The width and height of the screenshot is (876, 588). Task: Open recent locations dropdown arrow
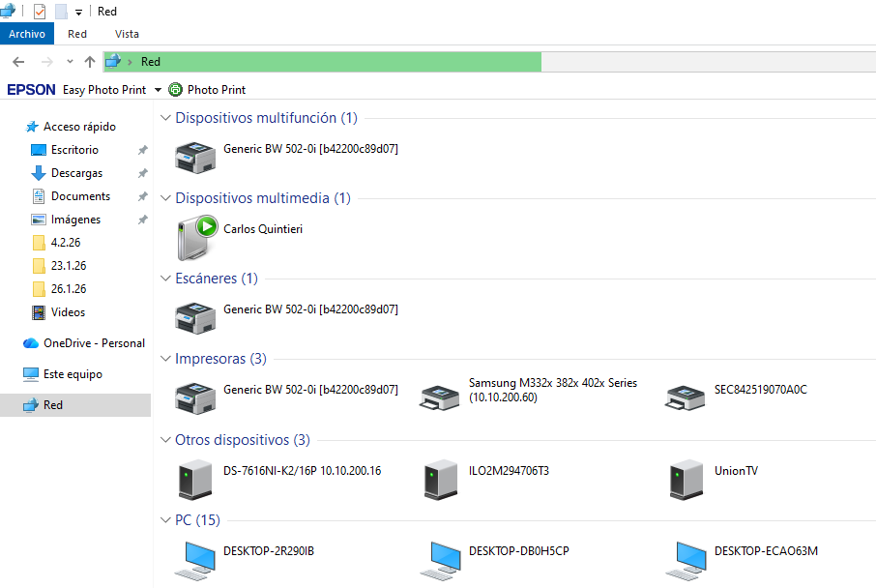[x=70, y=62]
